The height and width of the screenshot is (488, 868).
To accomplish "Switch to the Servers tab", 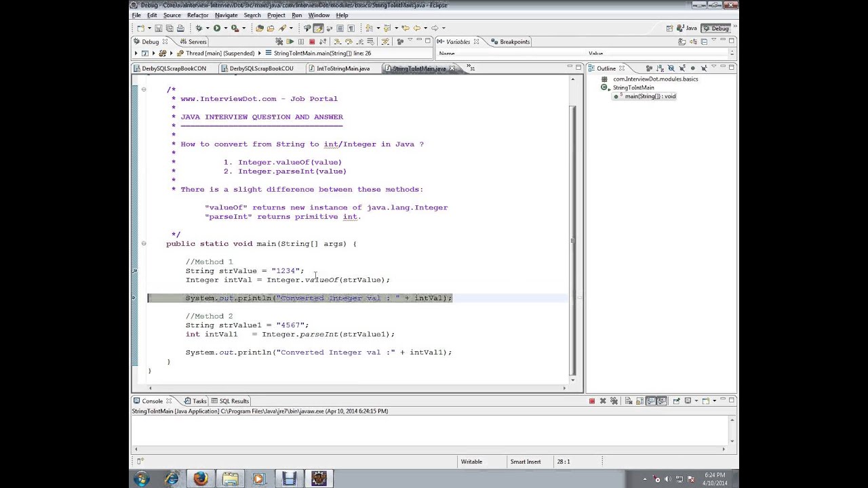I will coord(193,42).
